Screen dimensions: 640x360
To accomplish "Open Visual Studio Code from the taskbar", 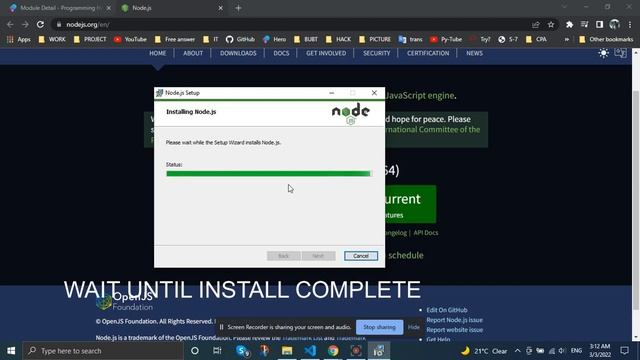I will click(x=310, y=351).
